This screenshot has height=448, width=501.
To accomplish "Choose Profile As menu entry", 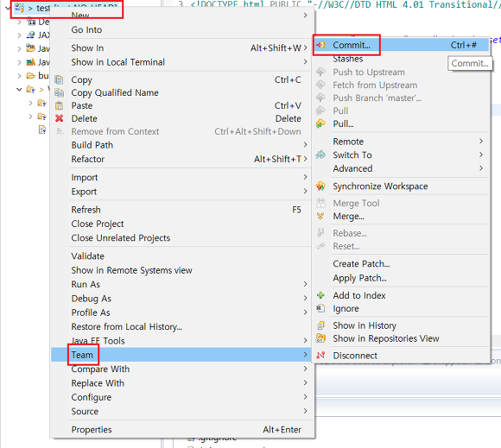I will click(182, 312).
